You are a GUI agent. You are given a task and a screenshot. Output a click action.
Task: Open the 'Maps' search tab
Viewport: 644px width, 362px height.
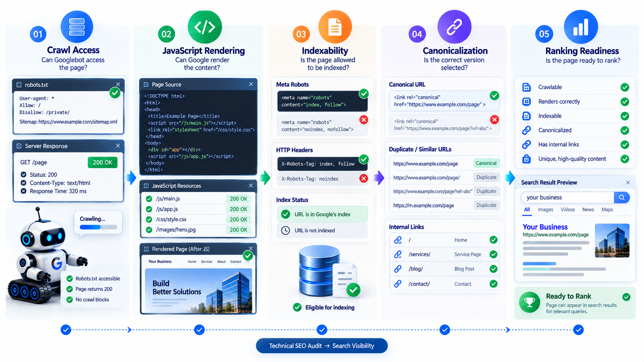pyautogui.click(x=607, y=210)
